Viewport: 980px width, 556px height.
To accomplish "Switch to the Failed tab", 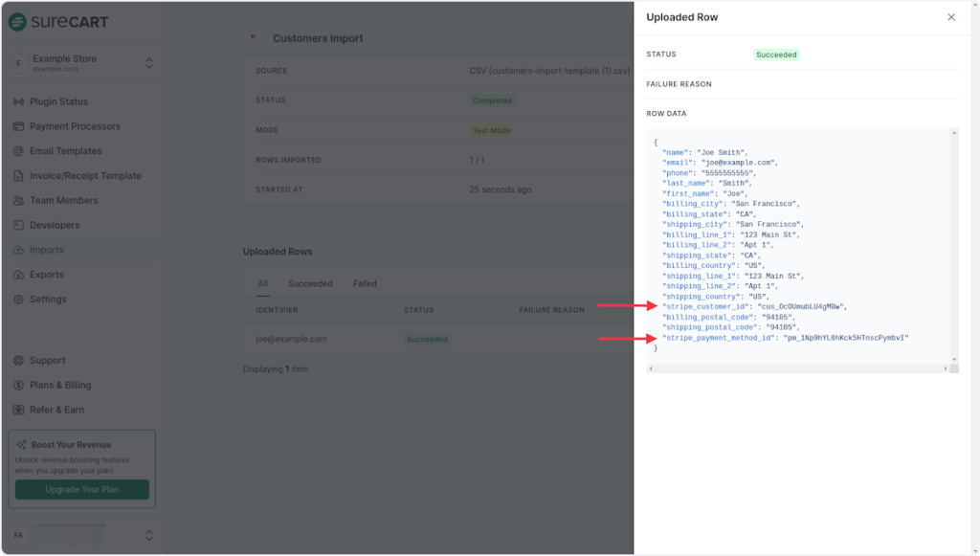I will point(365,284).
